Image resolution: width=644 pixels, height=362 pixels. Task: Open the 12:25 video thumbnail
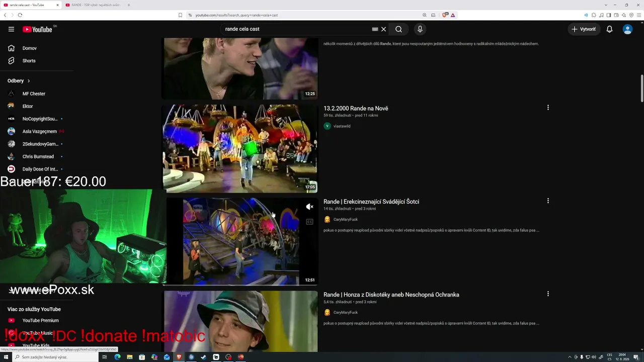(239, 68)
